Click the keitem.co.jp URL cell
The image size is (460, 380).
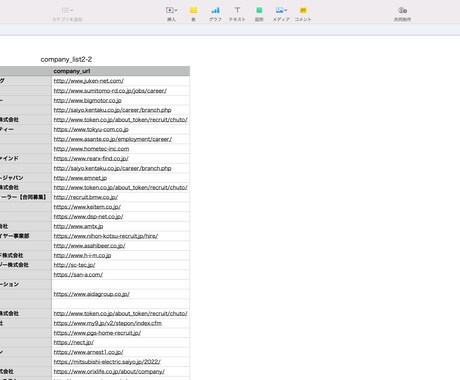(x=121, y=207)
